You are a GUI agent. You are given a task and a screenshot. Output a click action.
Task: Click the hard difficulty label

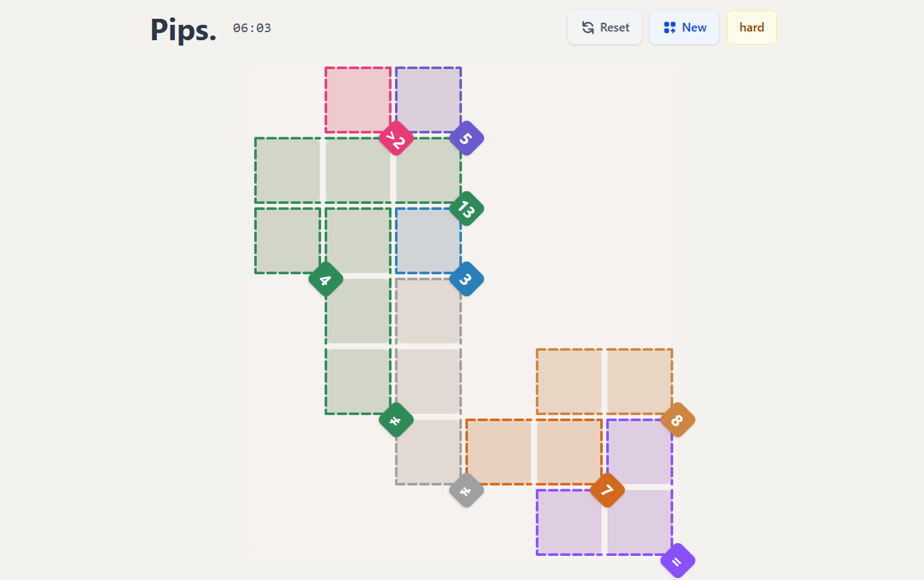752,27
